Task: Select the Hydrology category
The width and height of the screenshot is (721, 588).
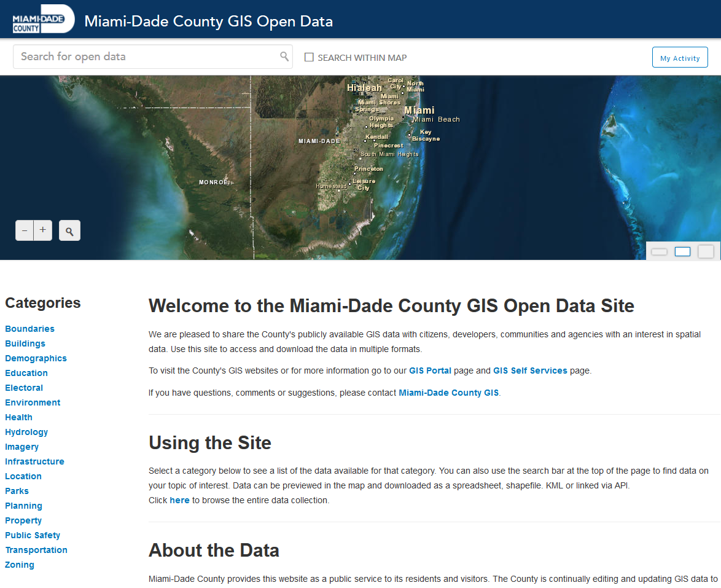Action: pyautogui.click(x=26, y=432)
